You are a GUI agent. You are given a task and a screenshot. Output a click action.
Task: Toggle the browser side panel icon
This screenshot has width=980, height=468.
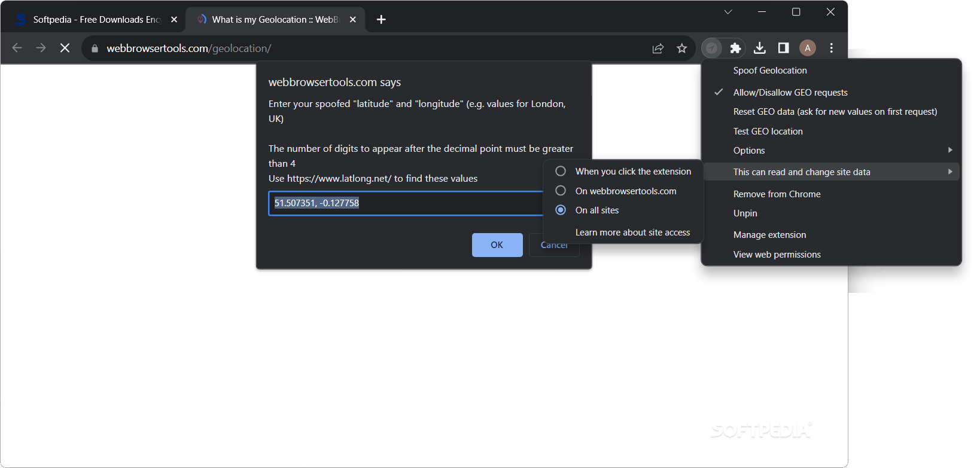coord(783,48)
